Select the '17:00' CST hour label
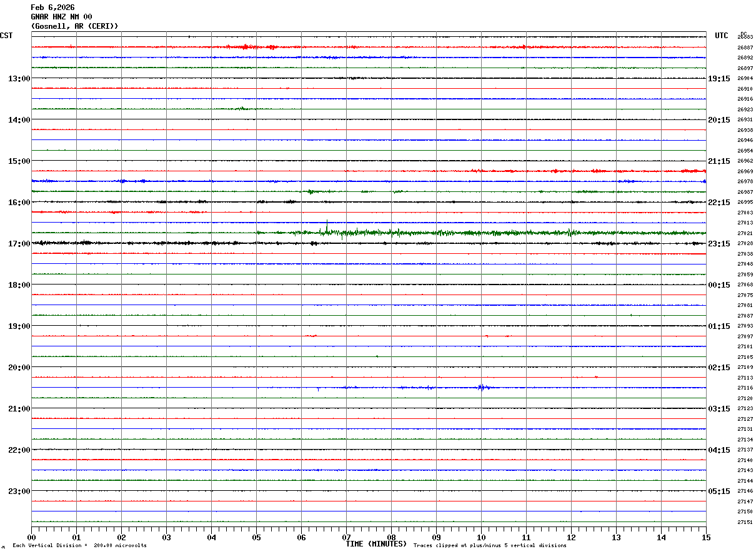This screenshot has width=756, height=554. tap(19, 244)
